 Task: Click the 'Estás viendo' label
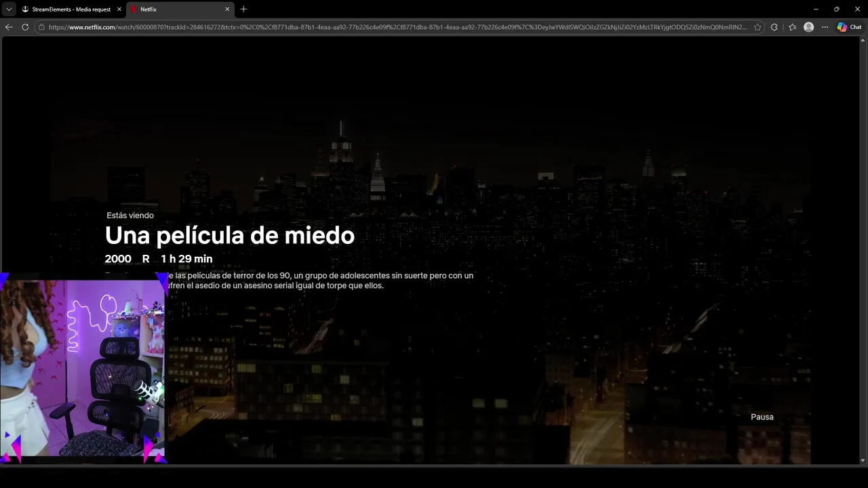tap(130, 216)
